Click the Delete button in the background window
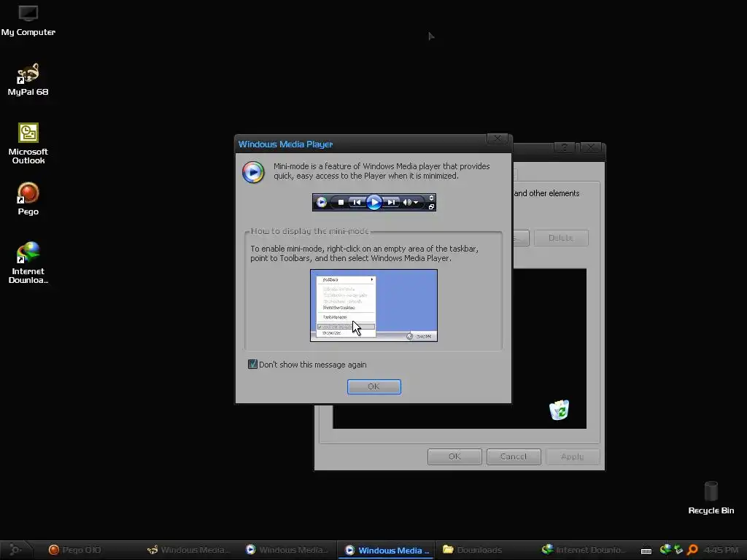The width and height of the screenshot is (747, 560). 561,238
